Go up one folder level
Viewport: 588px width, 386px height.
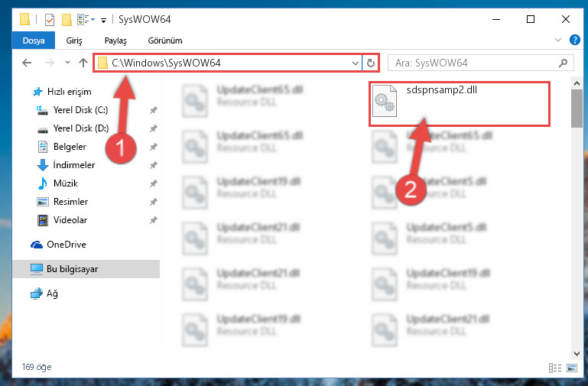pyautogui.click(x=83, y=63)
